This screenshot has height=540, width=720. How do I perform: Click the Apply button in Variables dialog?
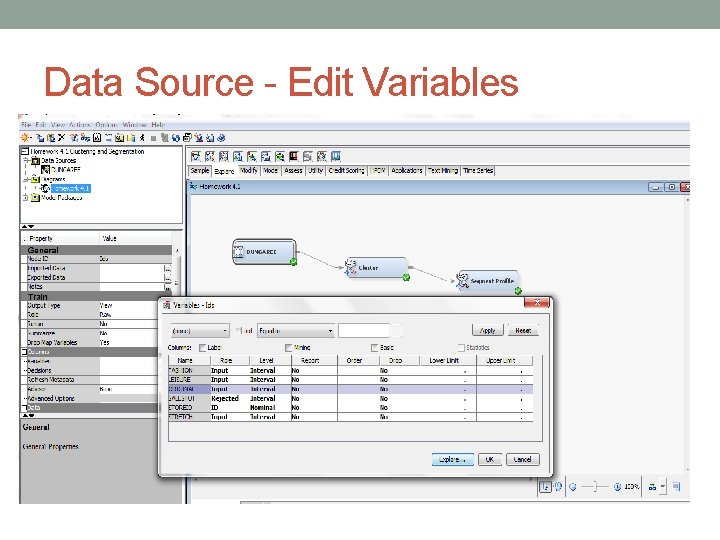coord(488,330)
